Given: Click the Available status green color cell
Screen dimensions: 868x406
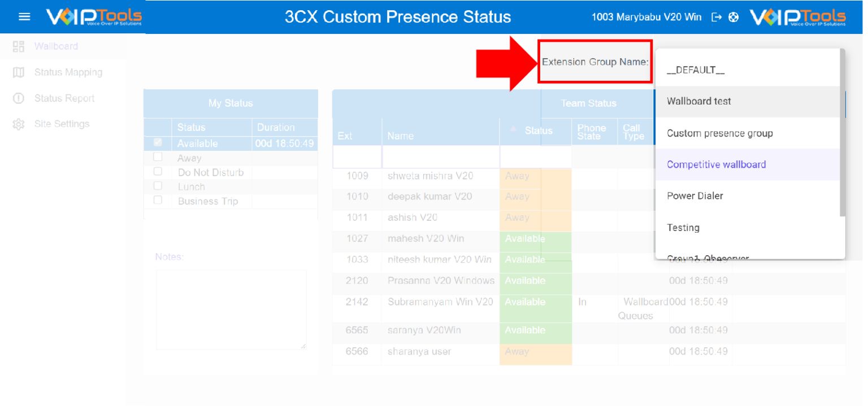Looking at the screenshot, I should click(535, 239).
